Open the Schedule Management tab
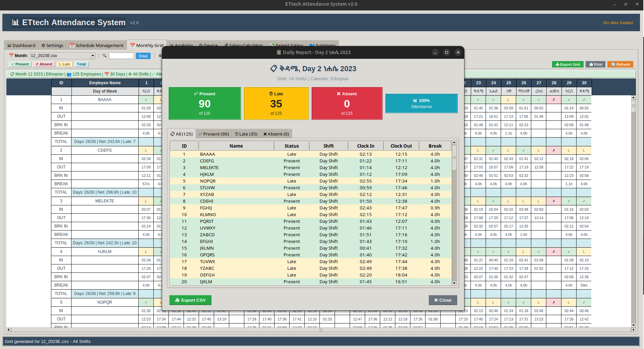Viewport: 644px width, 349px height. point(97,45)
